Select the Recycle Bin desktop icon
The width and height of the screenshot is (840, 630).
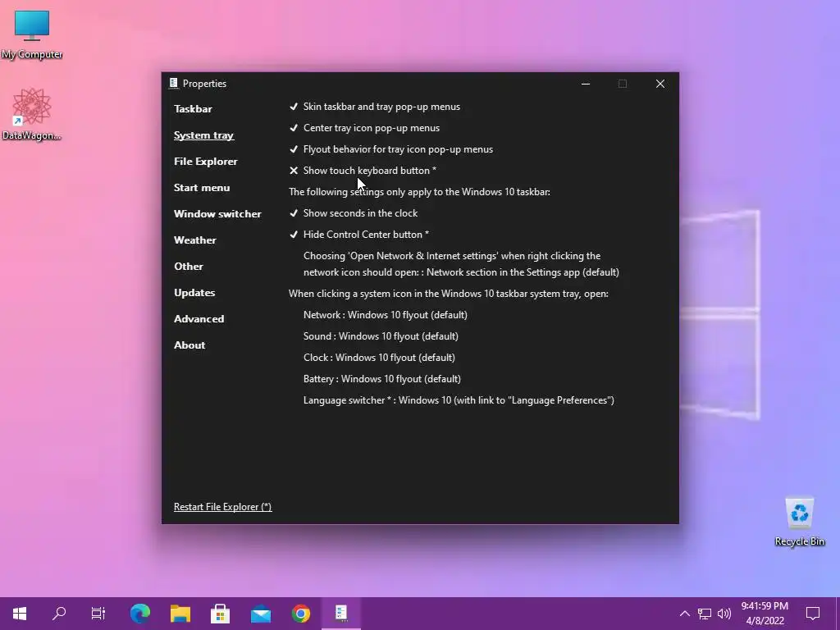[x=799, y=522]
